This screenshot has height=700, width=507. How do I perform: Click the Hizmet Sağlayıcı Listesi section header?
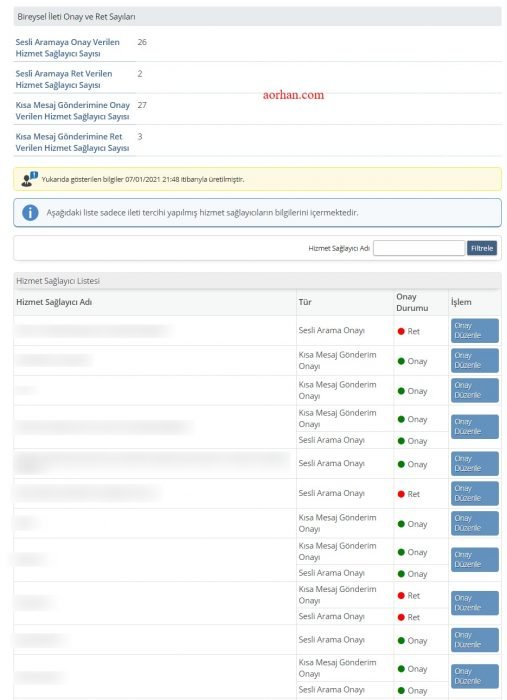click(x=58, y=281)
